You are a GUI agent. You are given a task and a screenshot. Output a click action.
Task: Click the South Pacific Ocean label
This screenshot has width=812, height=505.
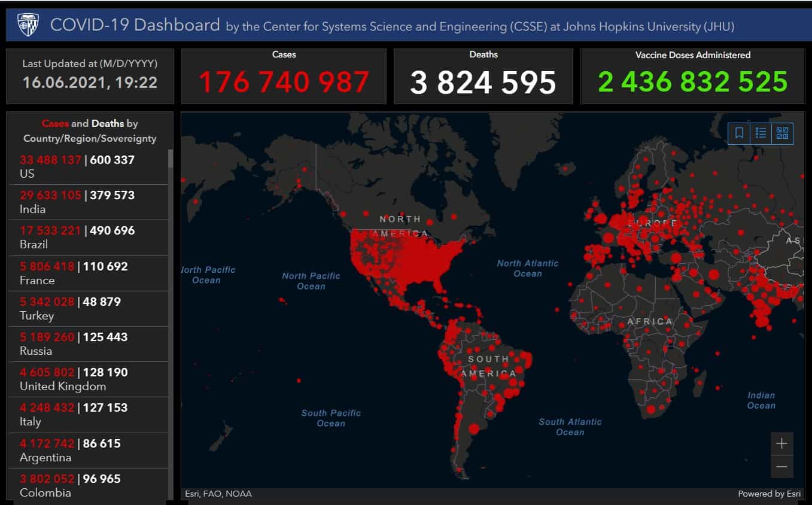(x=331, y=418)
